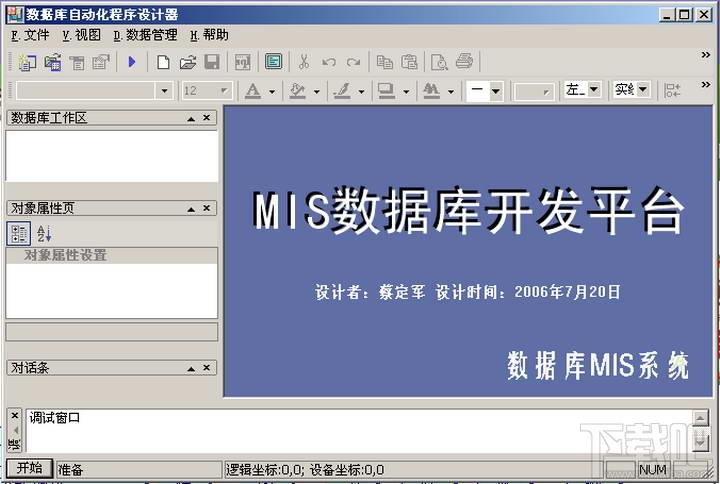Run the program with the blue play arrow
720x484 pixels.
[x=132, y=62]
